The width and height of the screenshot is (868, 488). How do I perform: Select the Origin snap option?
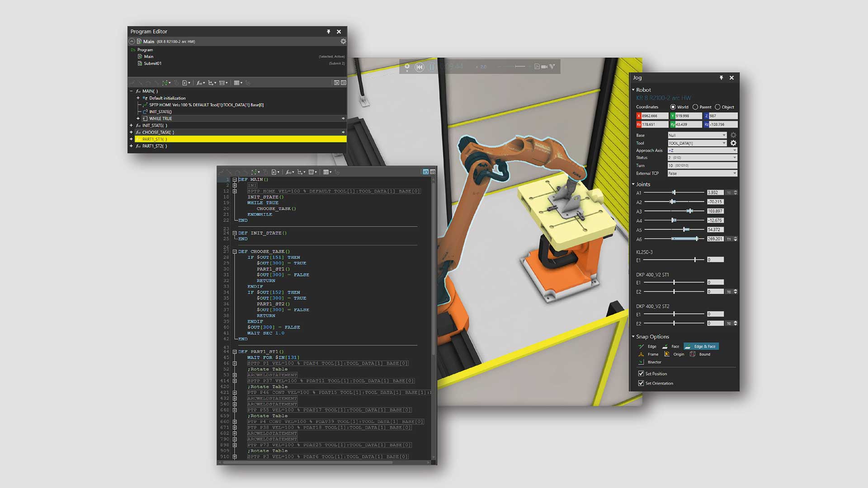point(679,354)
